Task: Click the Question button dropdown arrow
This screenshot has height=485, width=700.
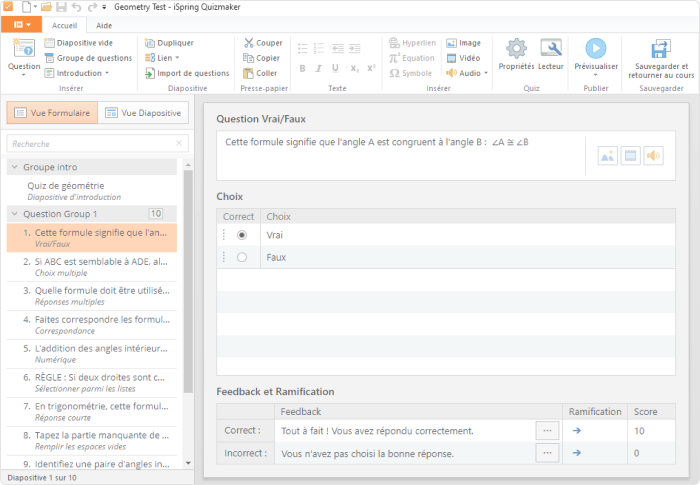Action: pyautogui.click(x=24, y=75)
